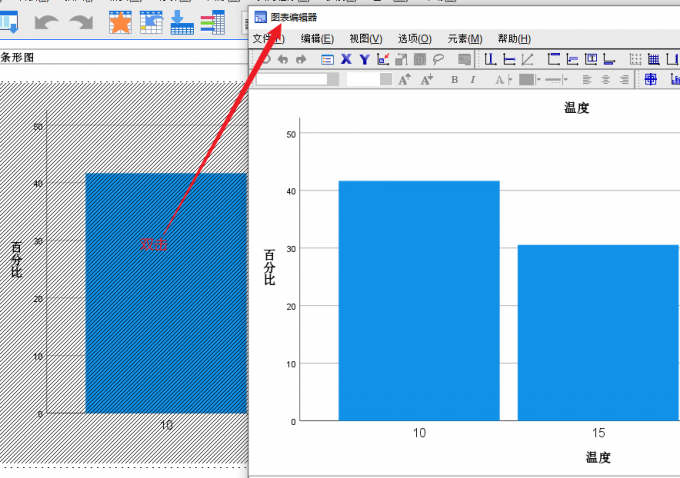Click the Y axis tick label 50 in Chart Editor
680x478 pixels.
point(291,134)
